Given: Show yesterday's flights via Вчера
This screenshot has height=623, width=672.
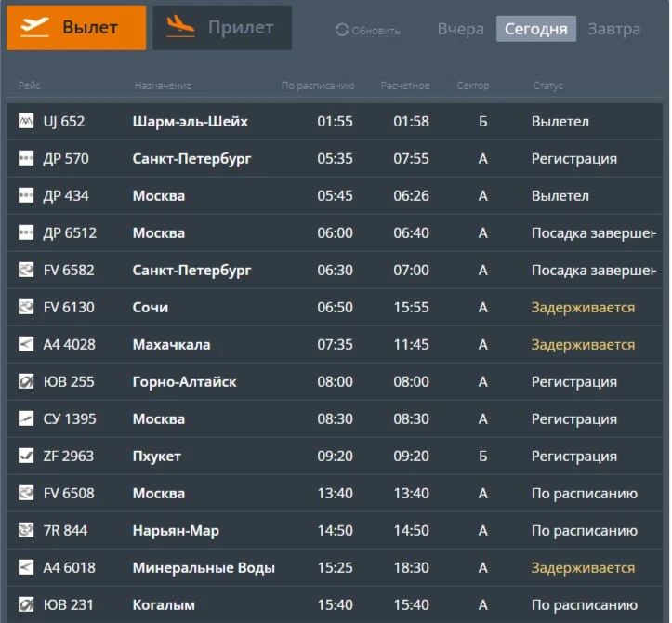Looking at the screenshot, I should [x=460, y=29].
